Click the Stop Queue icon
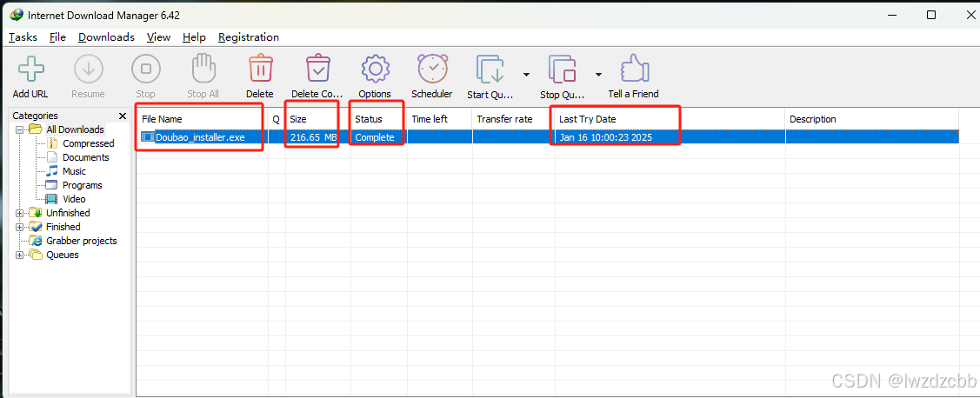This screenshot has width=980, height=398. (x=563, y=69)
